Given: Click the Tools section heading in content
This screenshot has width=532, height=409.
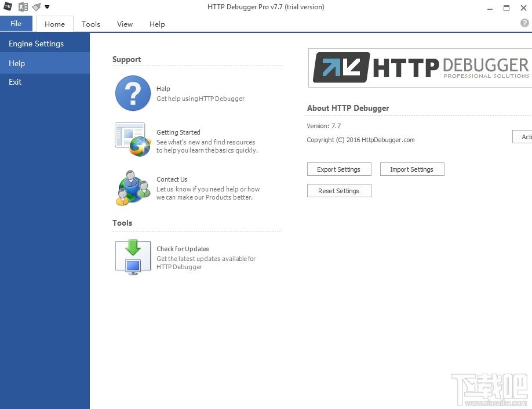Looking at the screenshot, I should [122, 223].
